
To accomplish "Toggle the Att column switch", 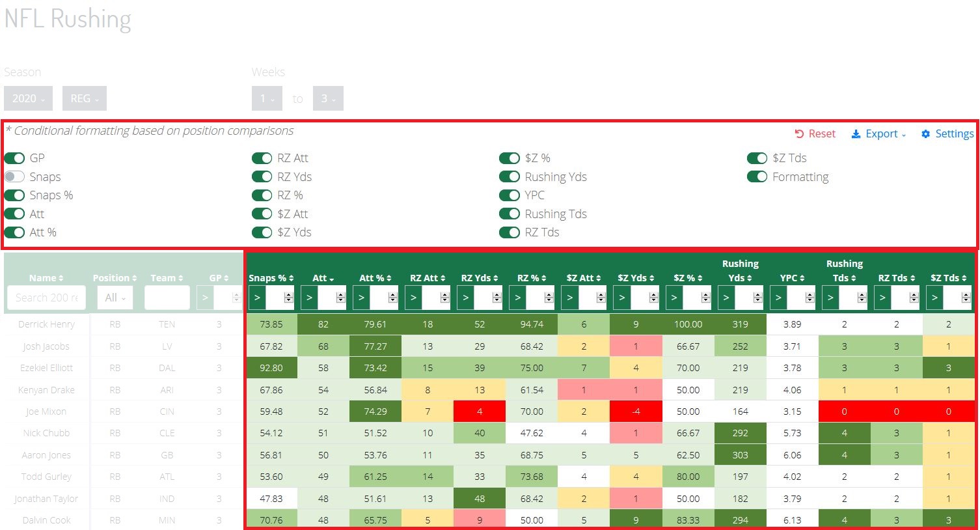I will [x=14, y=214].
